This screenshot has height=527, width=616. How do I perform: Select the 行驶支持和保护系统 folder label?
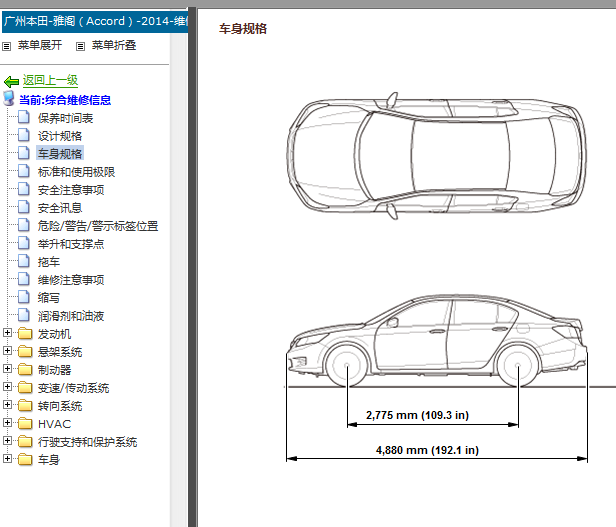[87, 443]
